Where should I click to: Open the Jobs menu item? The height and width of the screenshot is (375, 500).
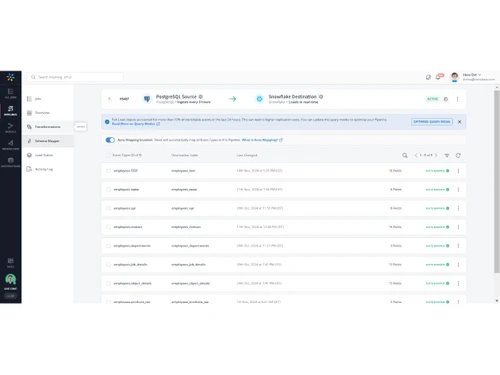(48, 99)
